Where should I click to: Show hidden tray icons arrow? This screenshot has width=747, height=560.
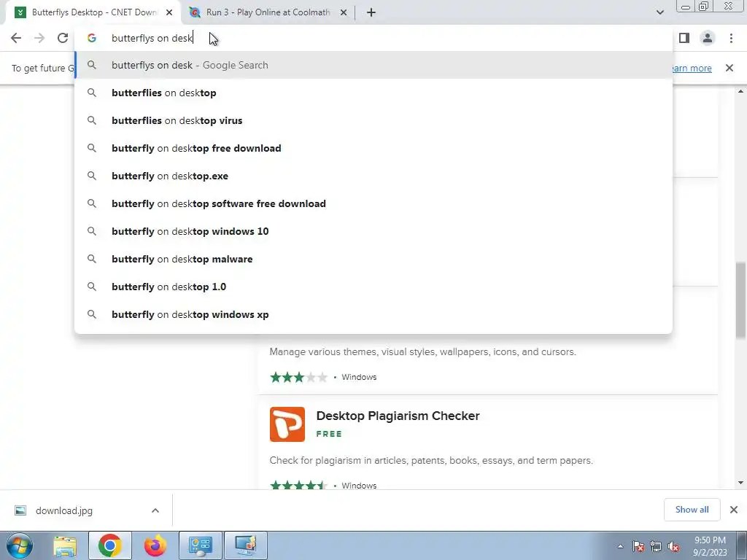pos(620,547)
